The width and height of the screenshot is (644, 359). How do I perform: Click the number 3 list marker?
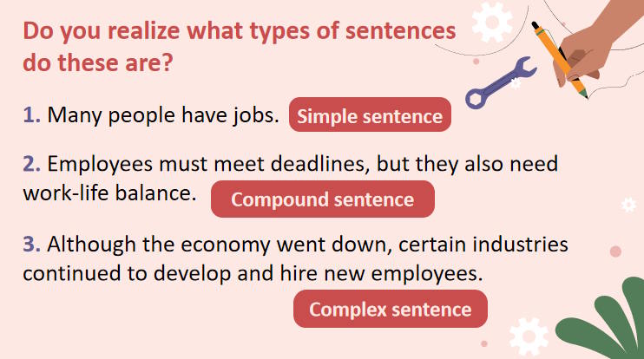tap(31, 244)
